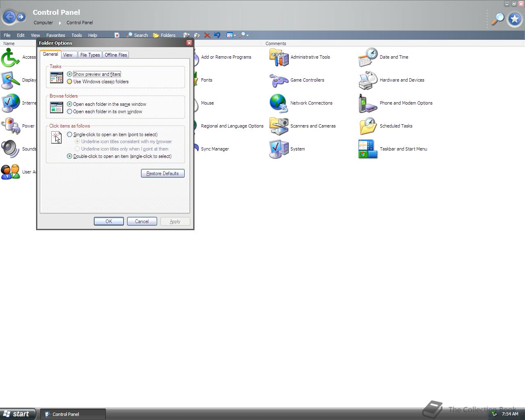Click the Add or Remove Programs label
The image size is (525, 420).
[x=226, y=57]
